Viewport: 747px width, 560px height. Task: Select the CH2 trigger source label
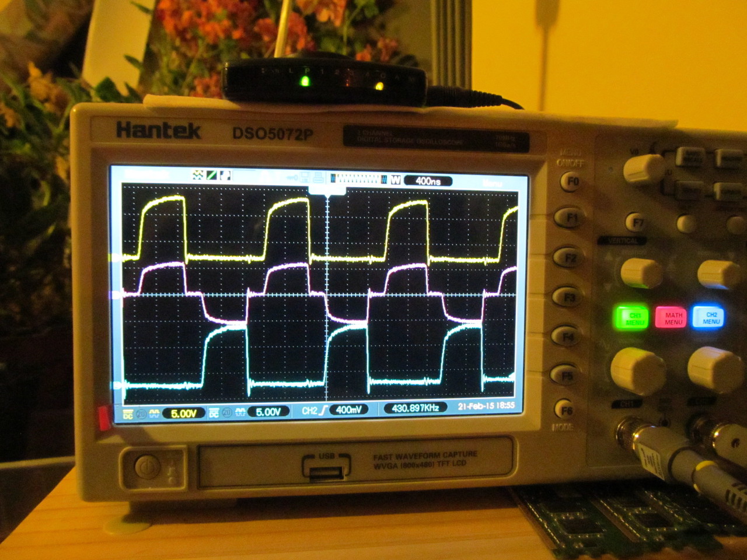pyautogui.click(x=309, y=411)
